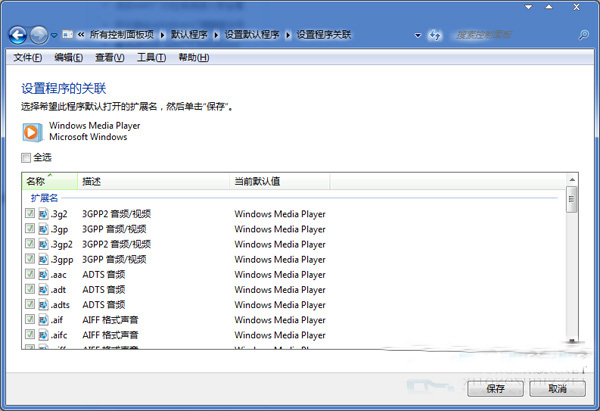Open 所有控制面板项 breadcrumb
600x411 pixels.
point(122,35)
